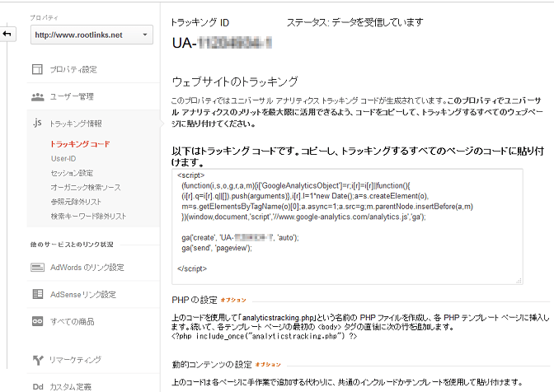
Task: Open 参照元除外リスト submenu item
Action: click(76, 202)
